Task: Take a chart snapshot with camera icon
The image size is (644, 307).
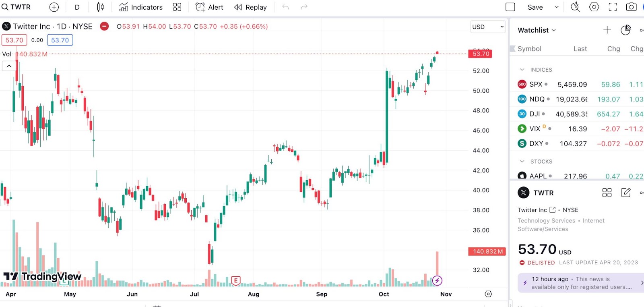Action: (631, 7)
